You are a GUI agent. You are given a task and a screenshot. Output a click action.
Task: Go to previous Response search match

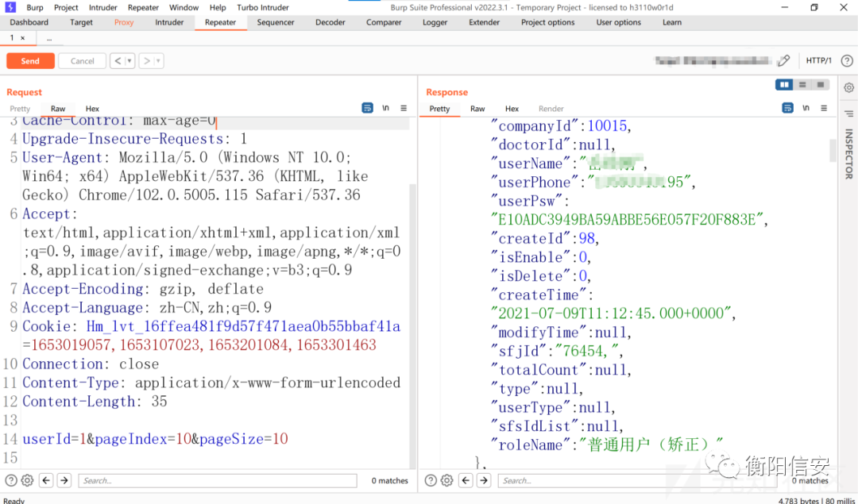466,480
